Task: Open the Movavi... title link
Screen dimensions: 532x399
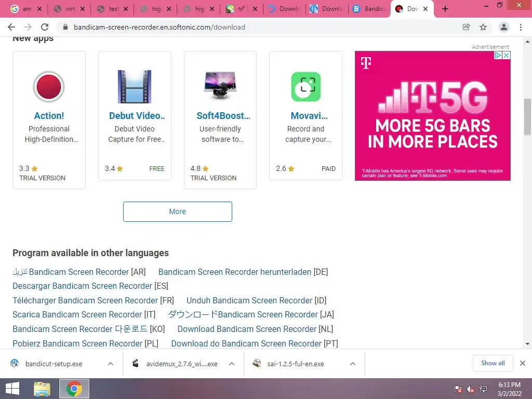Action: [309, 116]
